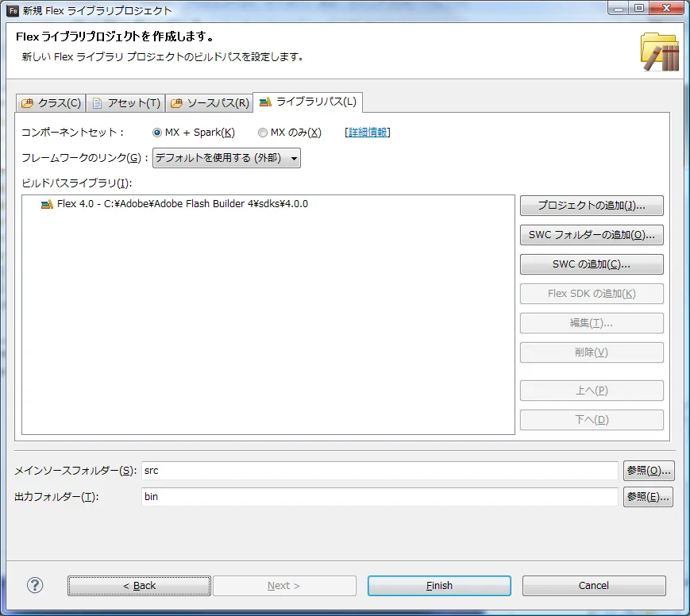Screen dimensions: 690x616
Task: Click the クラス(C) tab folder icon
Action: coord(27,103)
